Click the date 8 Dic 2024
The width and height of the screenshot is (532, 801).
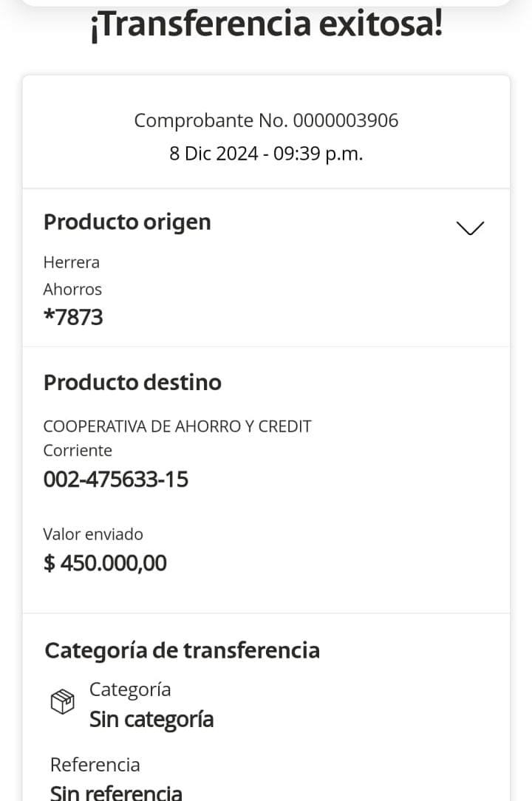[214, 154]
